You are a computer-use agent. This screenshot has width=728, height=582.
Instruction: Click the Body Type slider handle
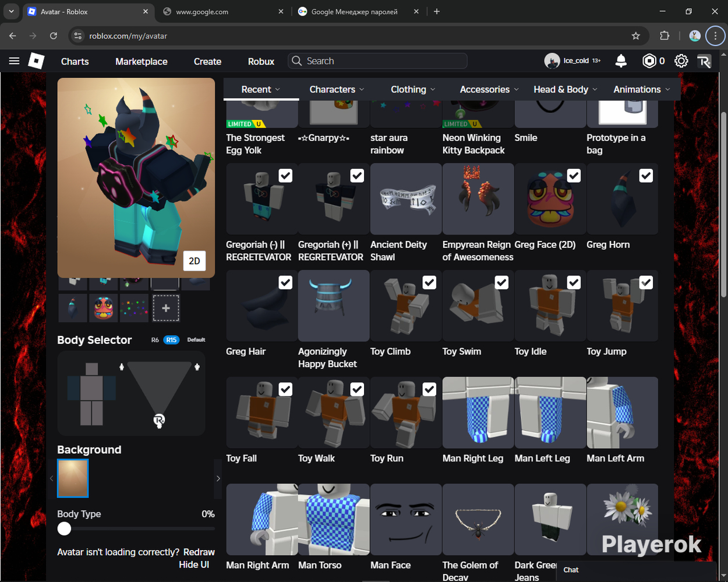pyautogui.click(x=64, y=528)
